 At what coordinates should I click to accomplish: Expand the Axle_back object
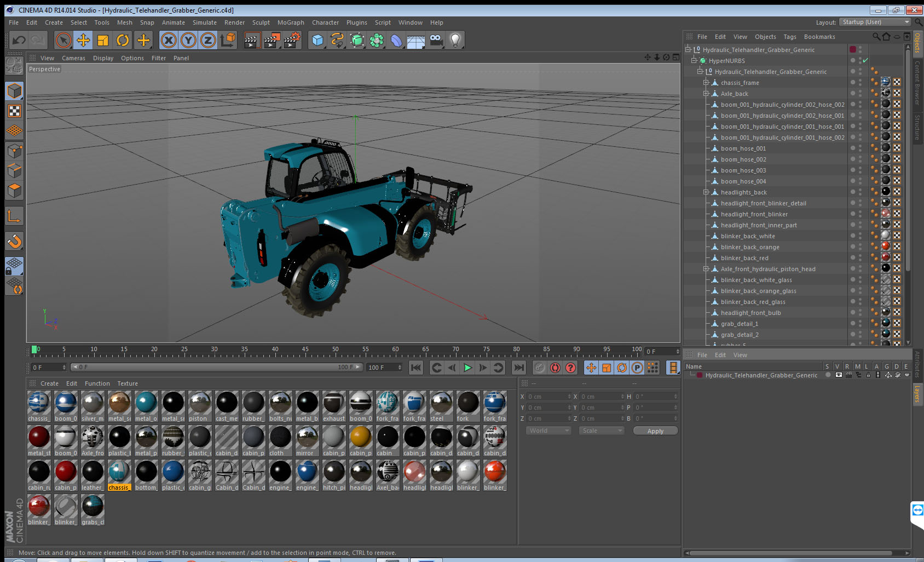click(706, 94)
